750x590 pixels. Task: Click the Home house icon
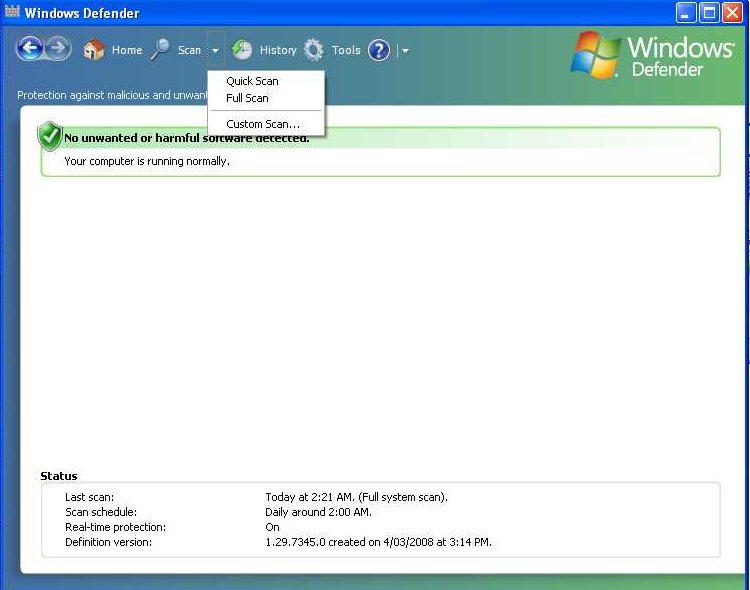[94, 50]
